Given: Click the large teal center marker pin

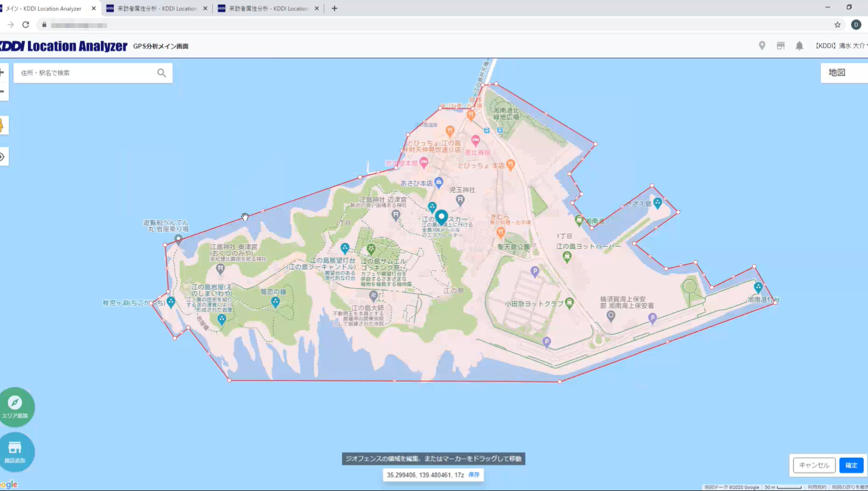Looking at the screenshot, I should pos(441,218).
